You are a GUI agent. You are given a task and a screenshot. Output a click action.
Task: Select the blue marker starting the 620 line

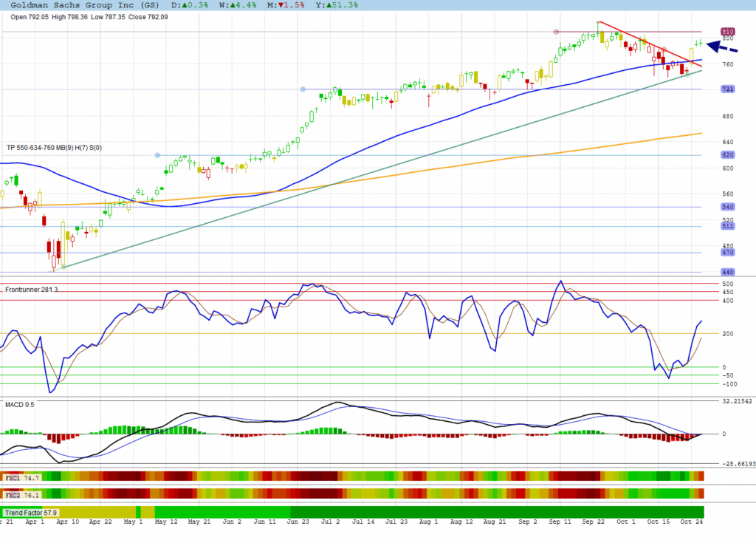(x=157, y=155)
